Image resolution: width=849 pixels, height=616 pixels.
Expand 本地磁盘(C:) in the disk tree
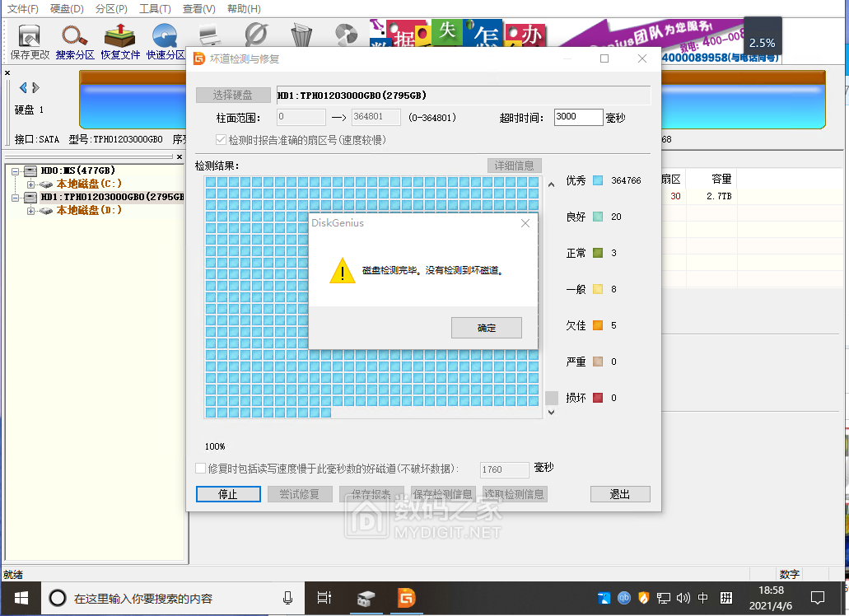pos(31,184)
